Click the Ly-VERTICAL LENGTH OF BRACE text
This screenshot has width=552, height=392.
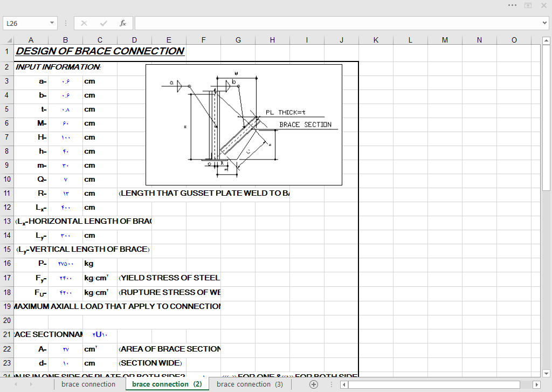[82, 250]
